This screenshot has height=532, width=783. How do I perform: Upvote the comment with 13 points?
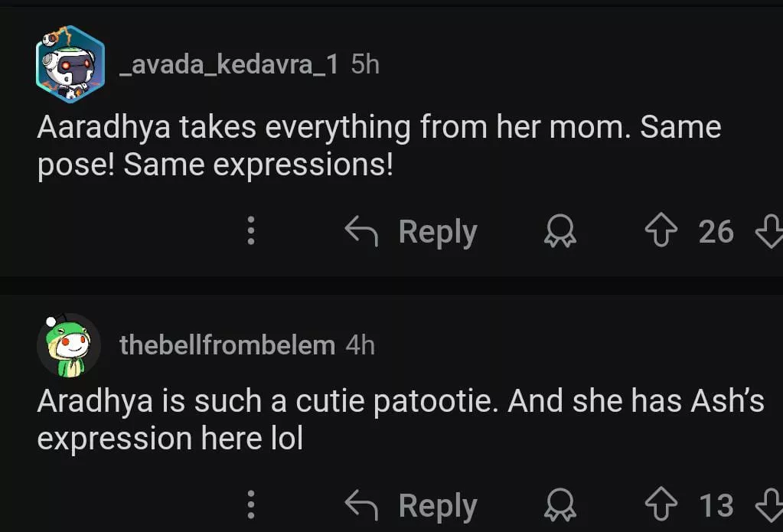click(661, 505)
